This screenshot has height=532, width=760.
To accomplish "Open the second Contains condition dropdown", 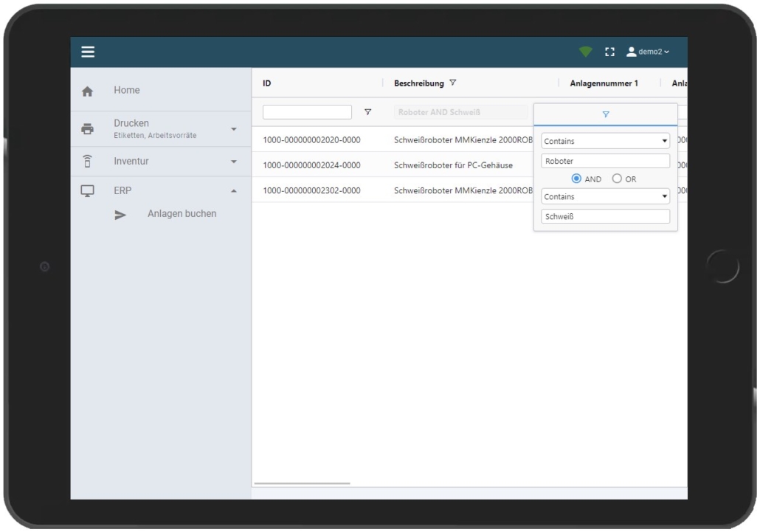I will (605, 197).
